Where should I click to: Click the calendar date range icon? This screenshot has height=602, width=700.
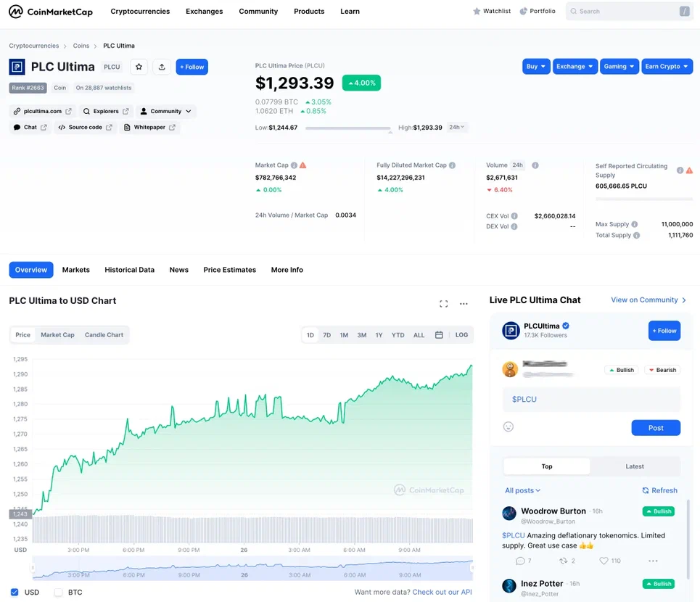439,335
